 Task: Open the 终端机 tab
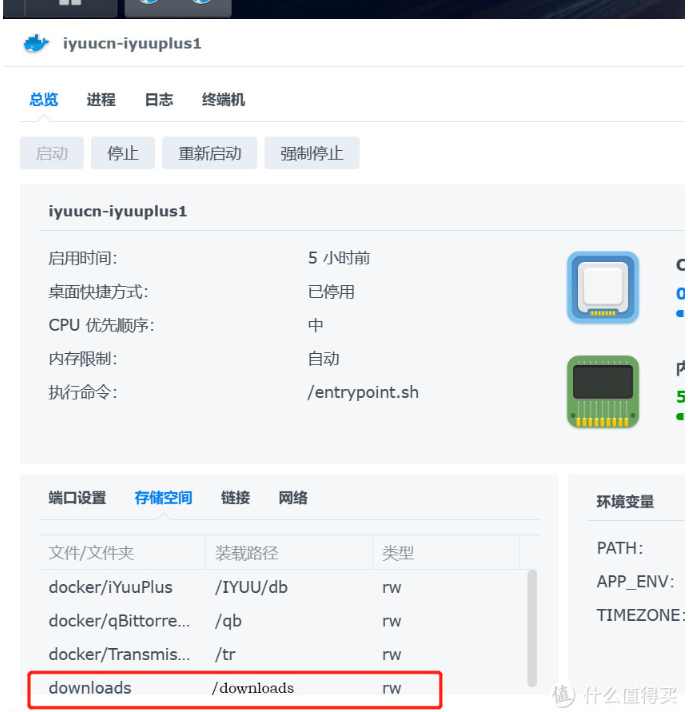(223, 99)
